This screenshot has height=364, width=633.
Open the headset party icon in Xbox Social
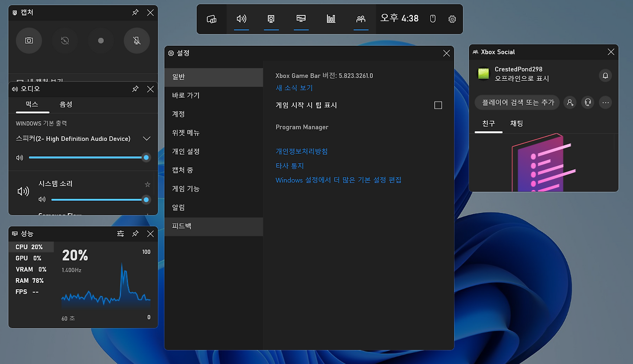(x=588, y=102)
